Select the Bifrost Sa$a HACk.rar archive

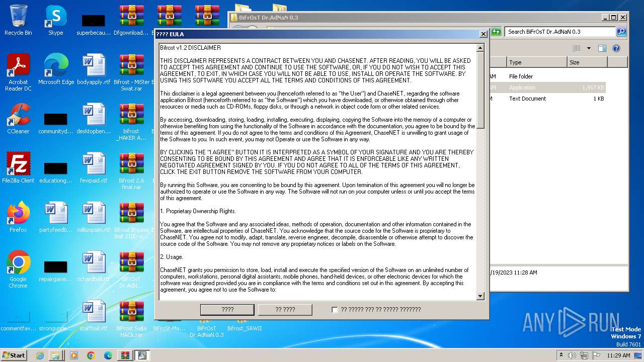pyautogui.click(x=131, y=319)
